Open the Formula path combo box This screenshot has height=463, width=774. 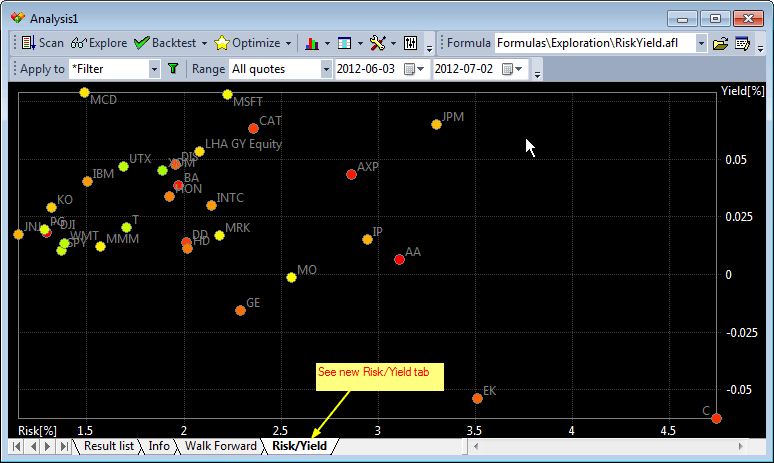[701, 43]
